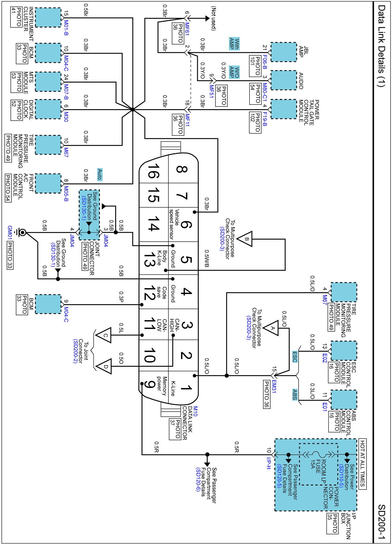Screen dimensions: 392x545
Task: Select the triangle connector symbol labeled D
Action: (105, 366)
